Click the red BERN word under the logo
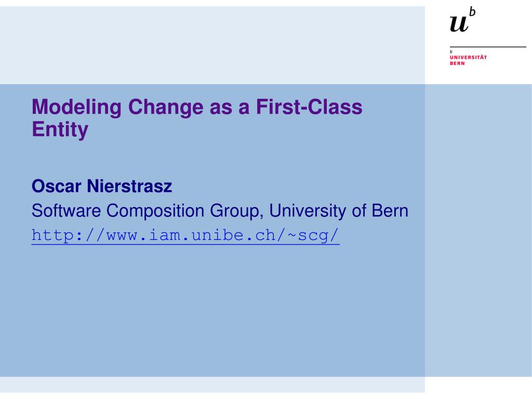532x399 pixels. coord(457,63)
